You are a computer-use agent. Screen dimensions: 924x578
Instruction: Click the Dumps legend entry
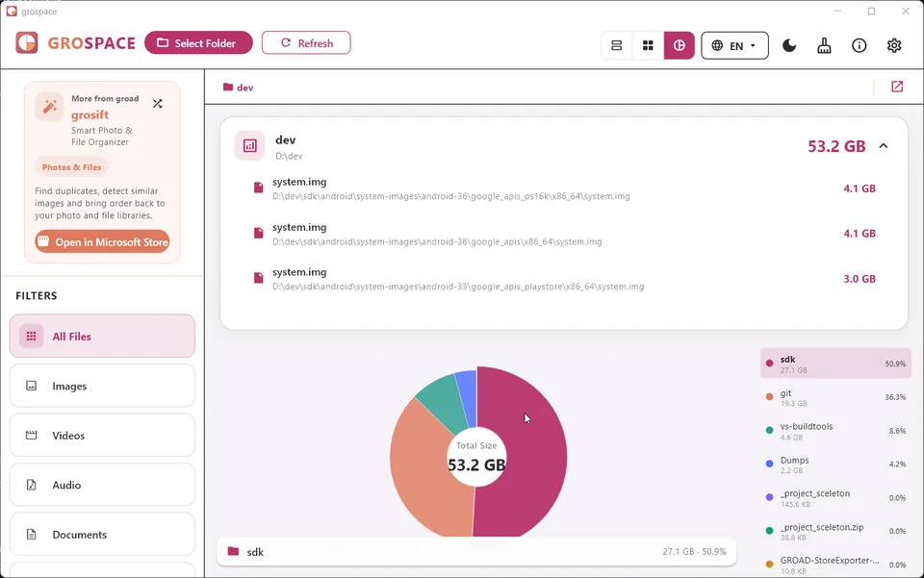pos(835,465)
